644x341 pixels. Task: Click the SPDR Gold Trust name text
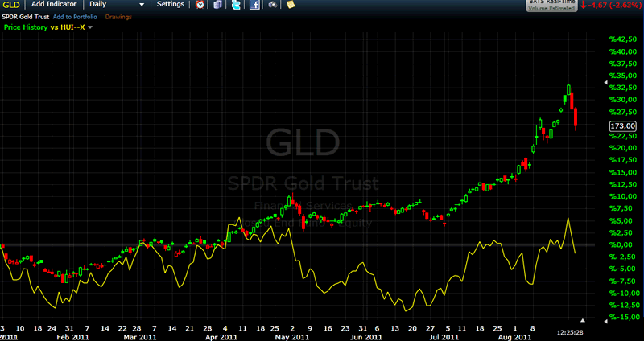(26, 17)
